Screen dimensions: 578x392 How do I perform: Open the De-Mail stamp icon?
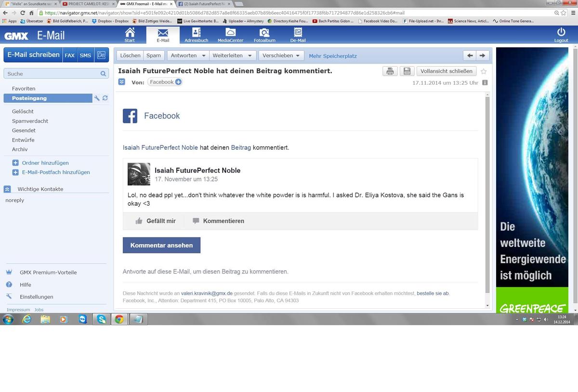tap(298, 33)
